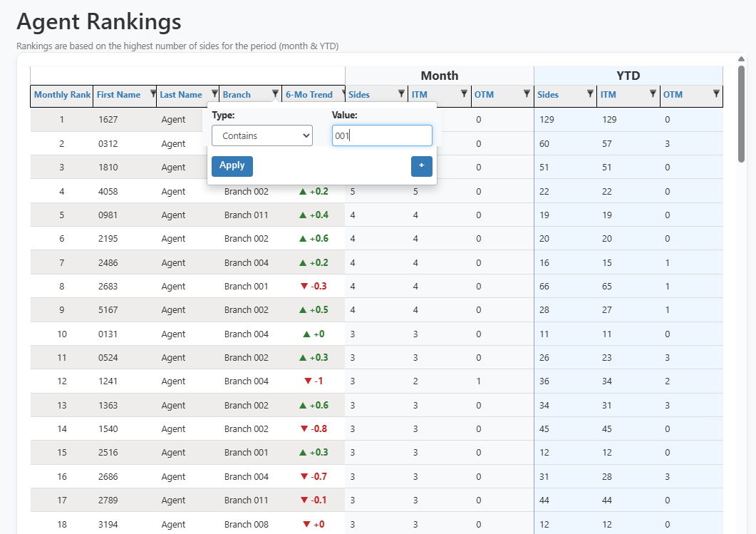The width and height of the screenshot is (756, 534).
Task: Click the table vertical scrollbar thumb
Action: click(x=742, y=114)
